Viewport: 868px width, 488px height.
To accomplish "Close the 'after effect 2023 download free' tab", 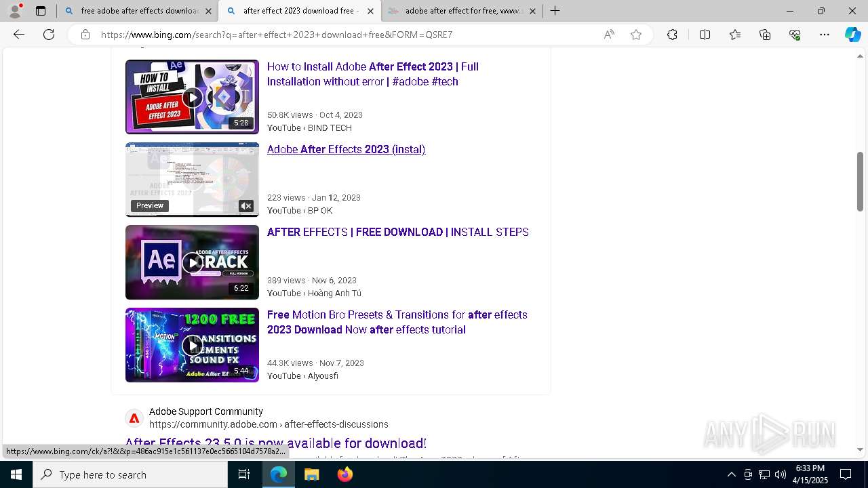I will point(370,11).
